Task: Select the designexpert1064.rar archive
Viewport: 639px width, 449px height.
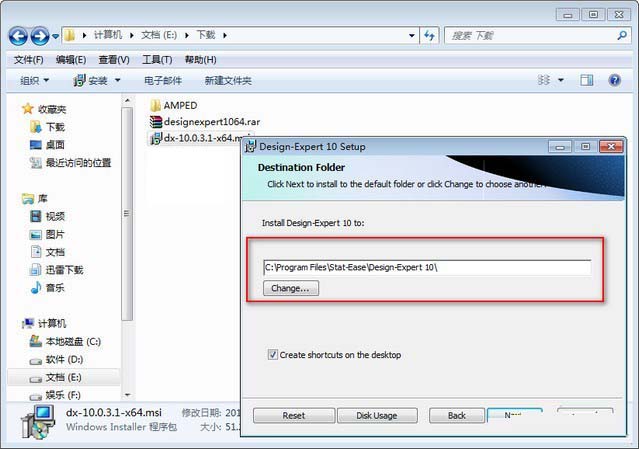Action: click(205, 121)
